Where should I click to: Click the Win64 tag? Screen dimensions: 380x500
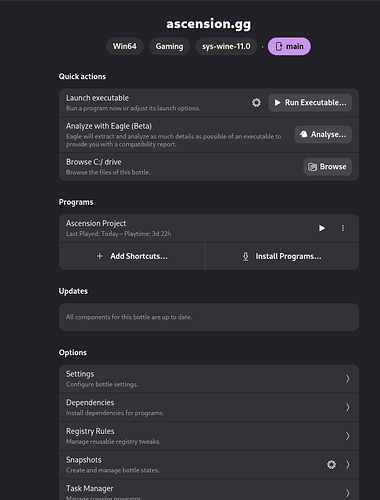point(125,46)
